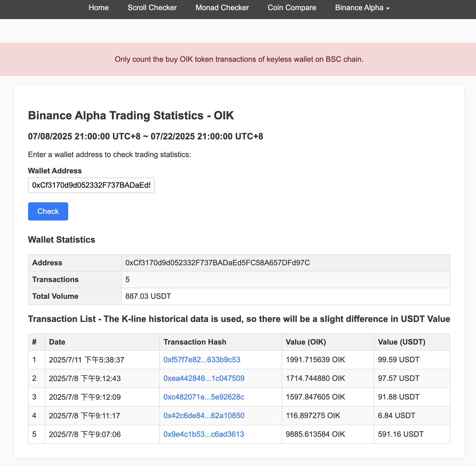476x466 pixels.
Task: Click the Wallet Statistics heading
Action: (x=61, y=240)
